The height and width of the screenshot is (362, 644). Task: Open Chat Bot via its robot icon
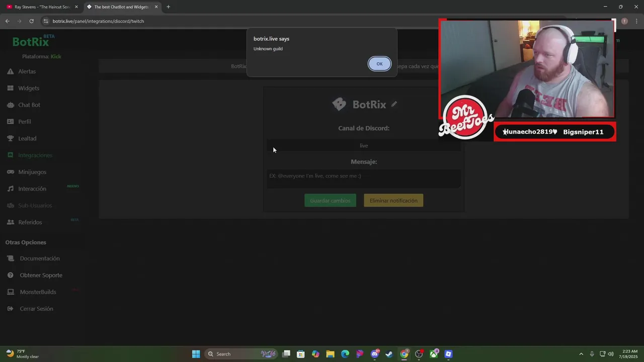pyautogui.click(x=10, y=105)
